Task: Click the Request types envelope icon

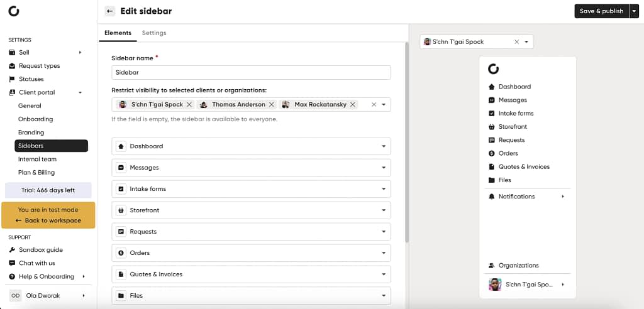Action: 12,66
